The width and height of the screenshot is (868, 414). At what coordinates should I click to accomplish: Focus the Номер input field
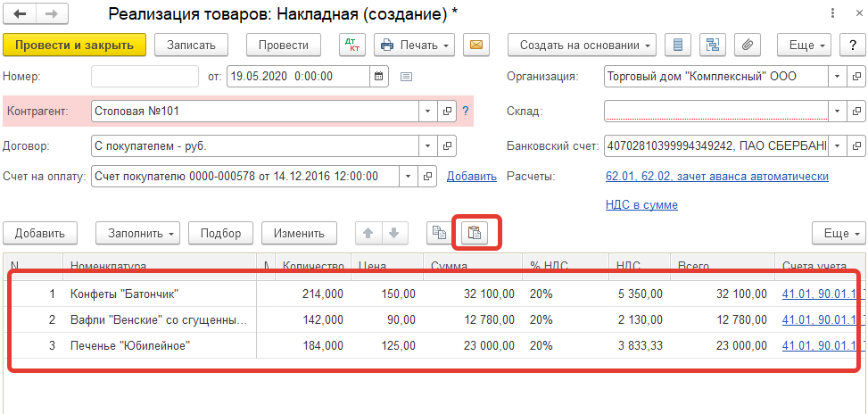(x=145, y=77)
